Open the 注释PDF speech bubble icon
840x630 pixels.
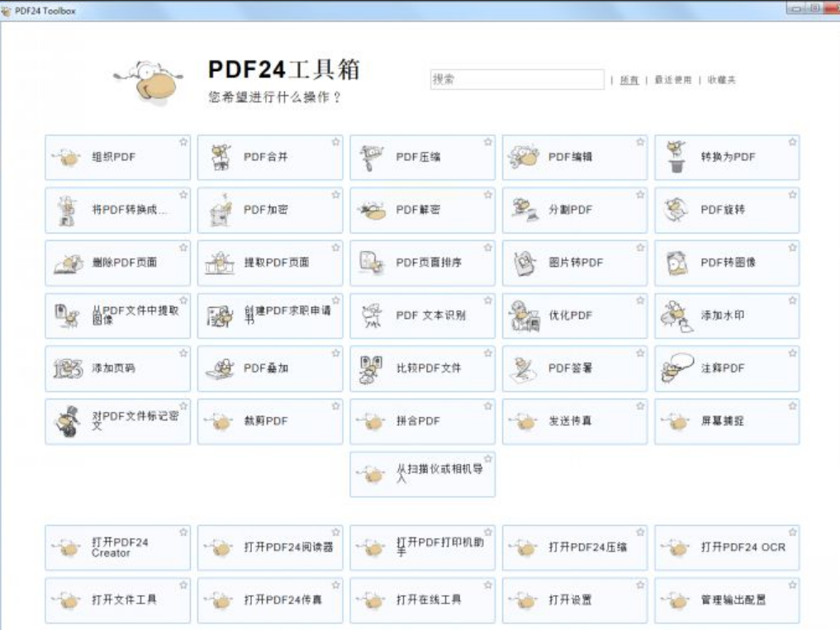677,368
